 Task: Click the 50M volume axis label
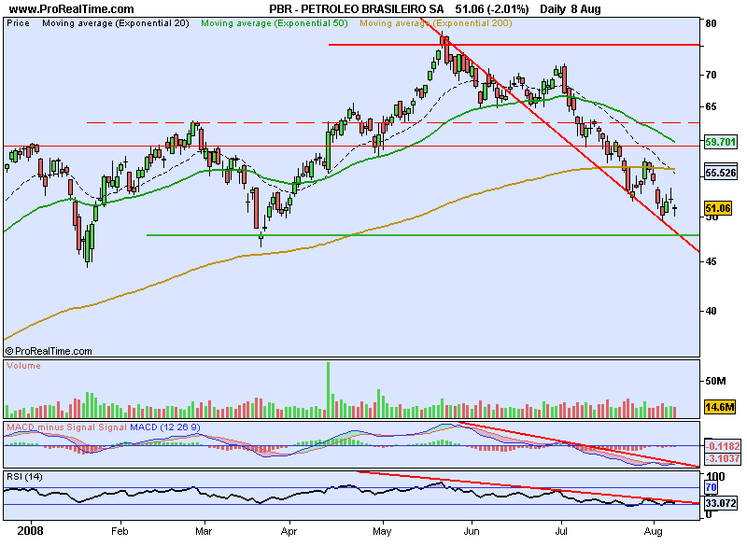click(x=715, y=381)
